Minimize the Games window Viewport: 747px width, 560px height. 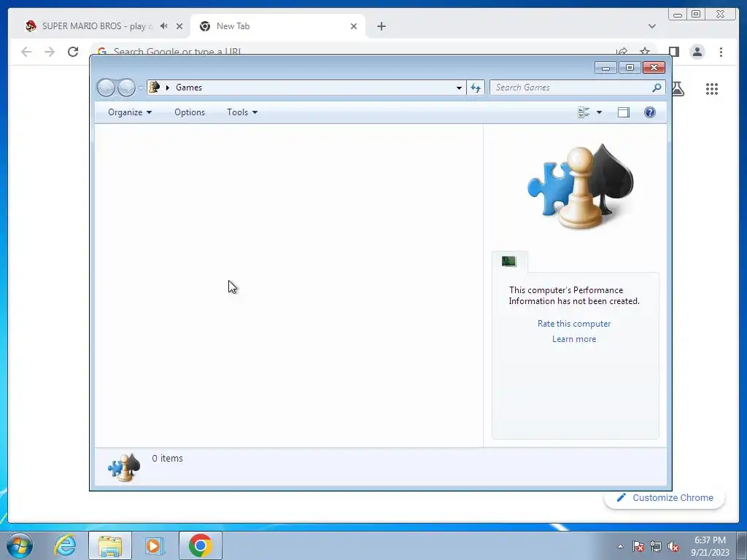(x=605, y=68)
